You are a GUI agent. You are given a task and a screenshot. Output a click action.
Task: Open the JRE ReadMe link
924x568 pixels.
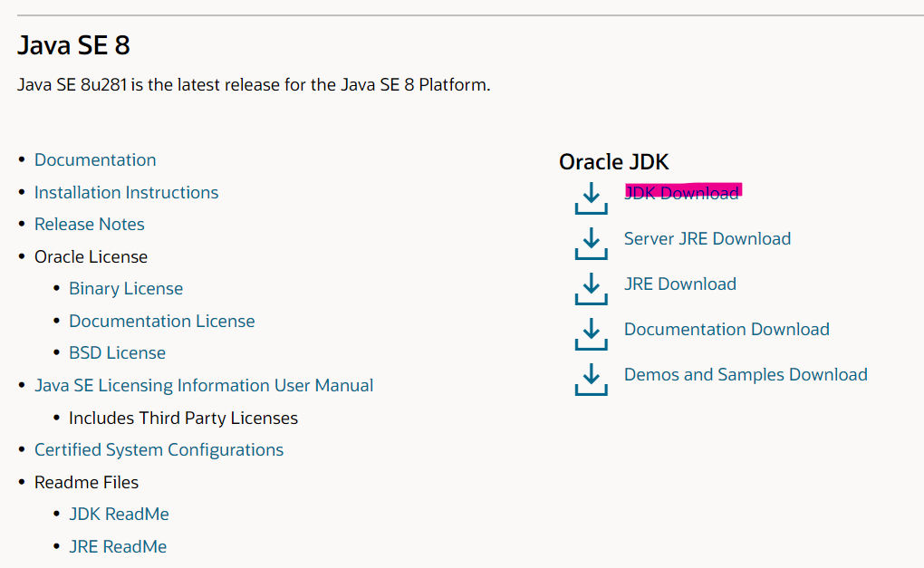117,547
